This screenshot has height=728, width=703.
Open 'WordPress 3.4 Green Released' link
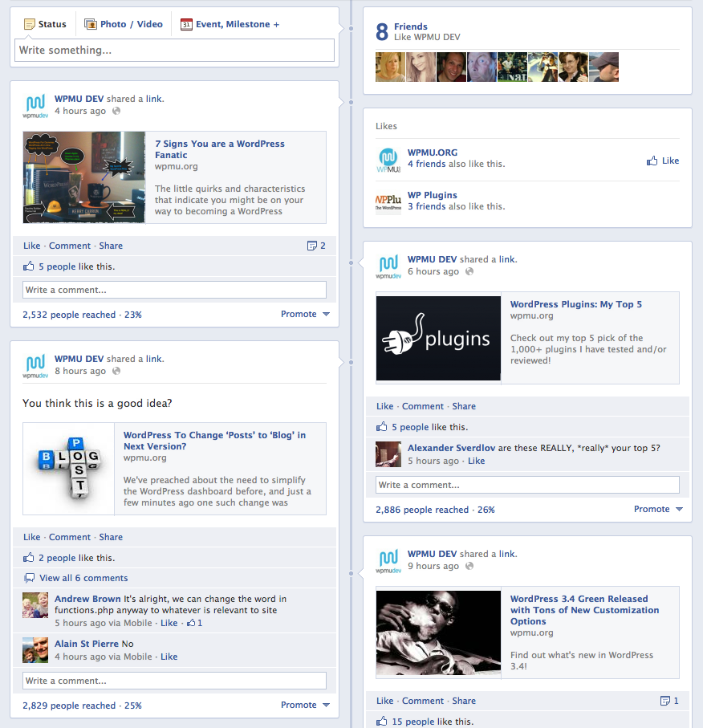click(x=584, y=610)
